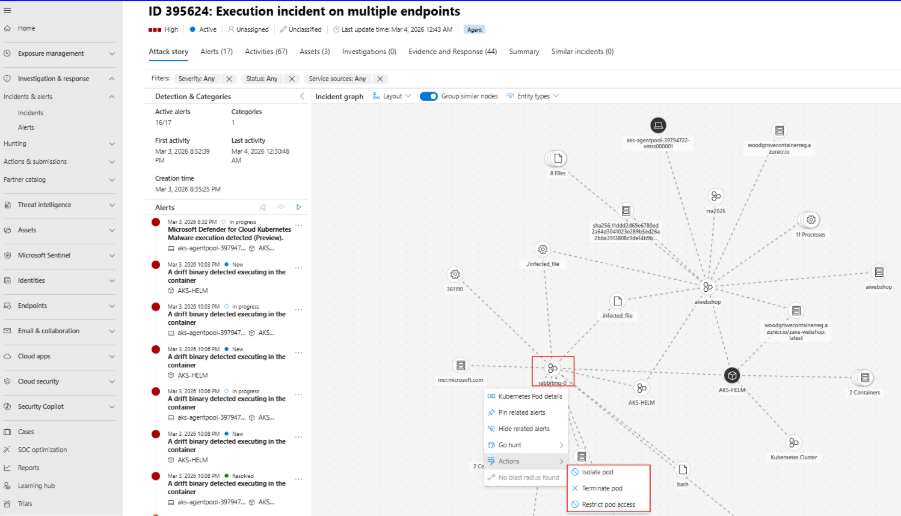
Task: Click the Home icon in sidebar
Action: 7,28
